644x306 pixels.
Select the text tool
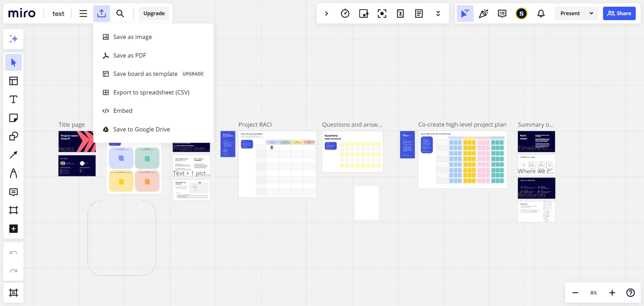[14, 99]
